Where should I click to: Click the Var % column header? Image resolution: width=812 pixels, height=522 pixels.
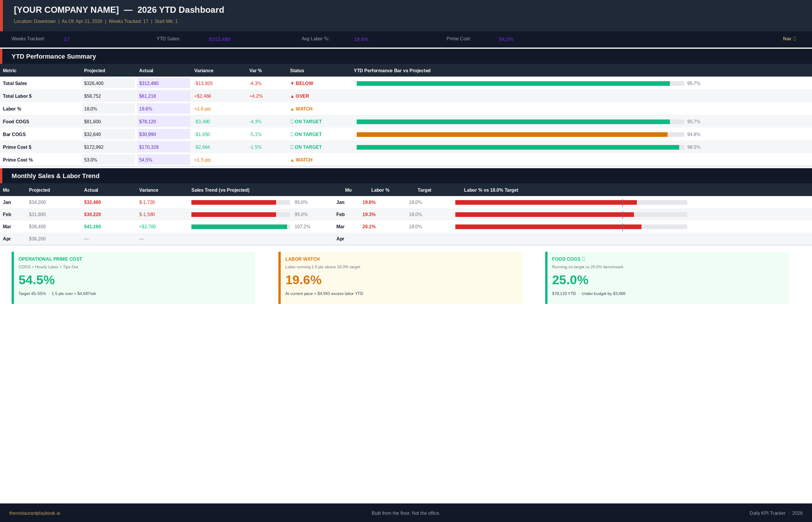click(x=256, y=71)
